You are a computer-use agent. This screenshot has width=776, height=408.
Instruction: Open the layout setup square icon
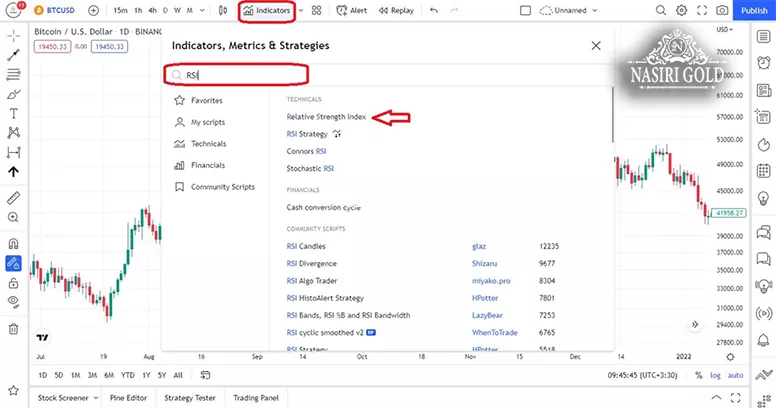click(526, 10)
